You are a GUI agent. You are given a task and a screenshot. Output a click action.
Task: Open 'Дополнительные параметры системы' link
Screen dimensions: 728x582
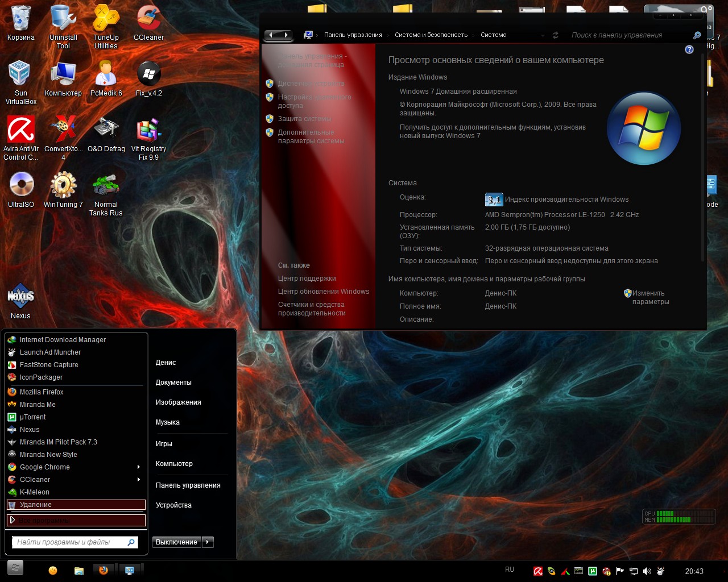(x=311, y=136)
